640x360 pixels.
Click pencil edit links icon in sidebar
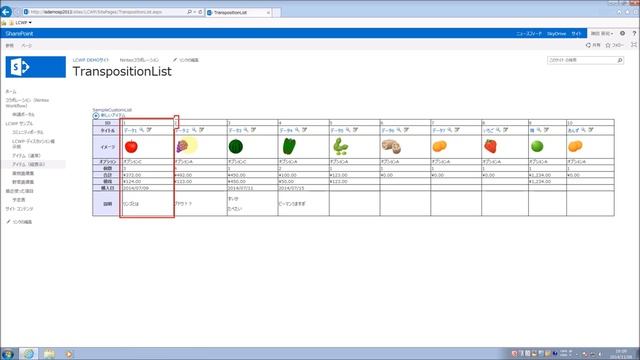click(x=8, y=222)
